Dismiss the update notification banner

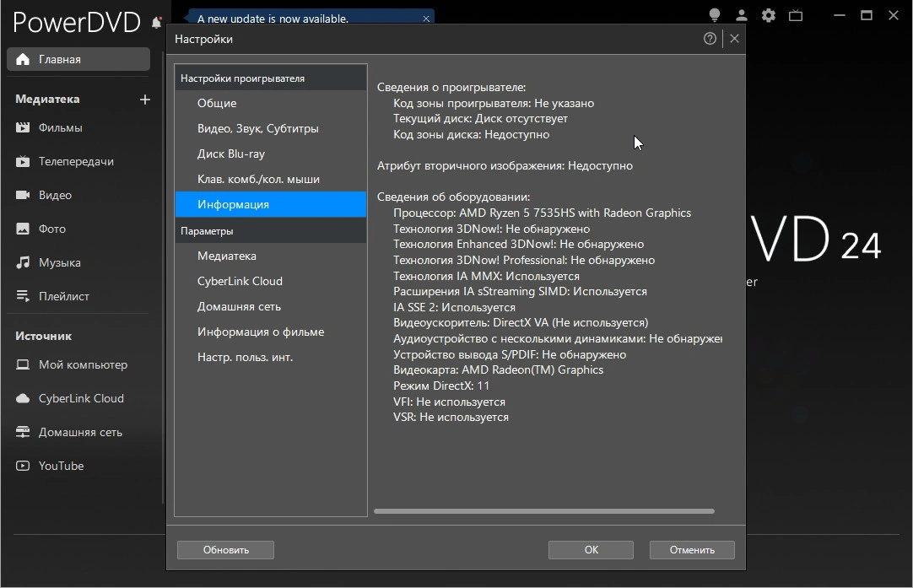click(426, 19)
